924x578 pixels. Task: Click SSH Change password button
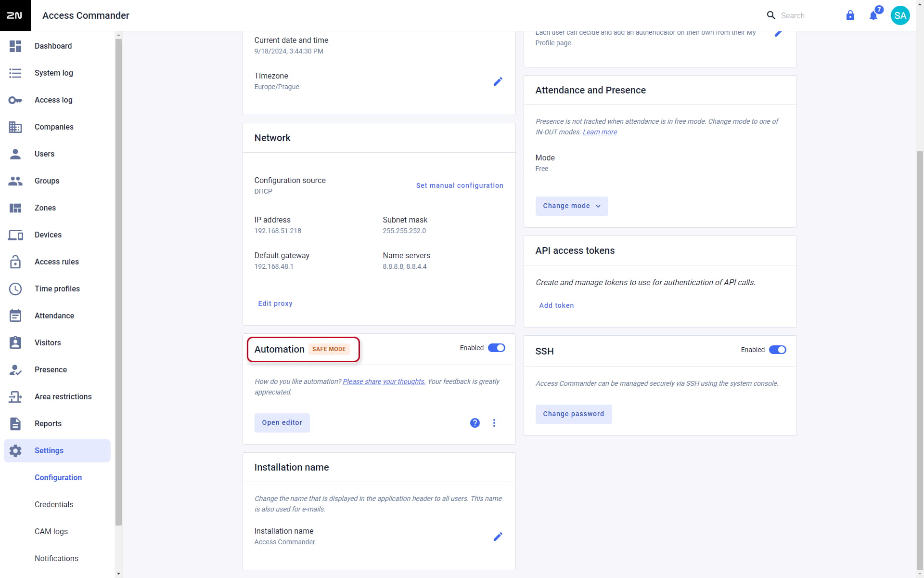[x=574, y=414]
